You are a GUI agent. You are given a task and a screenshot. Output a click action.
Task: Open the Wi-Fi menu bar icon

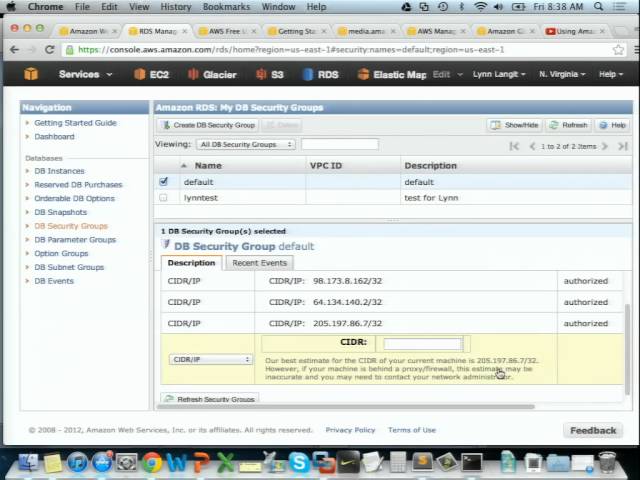[x=481, y=7]
